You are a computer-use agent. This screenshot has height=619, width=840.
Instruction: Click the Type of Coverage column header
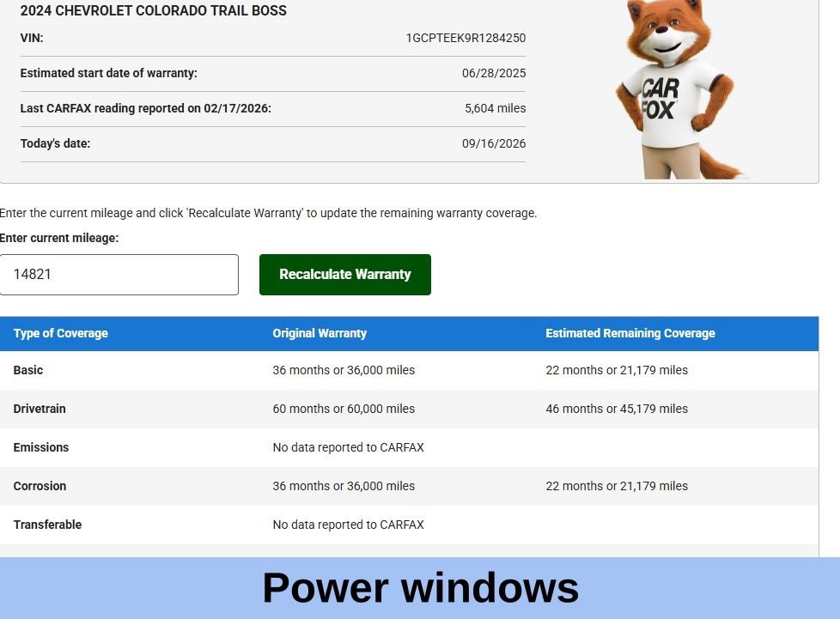point(60,333)
